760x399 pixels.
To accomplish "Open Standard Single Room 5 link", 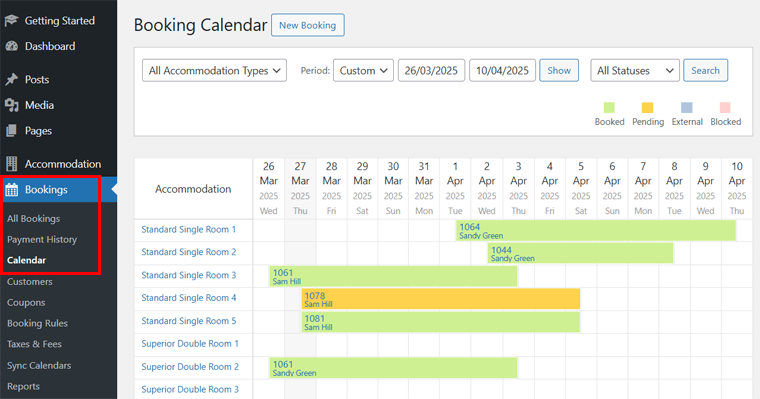I will [x=189, y=321].
